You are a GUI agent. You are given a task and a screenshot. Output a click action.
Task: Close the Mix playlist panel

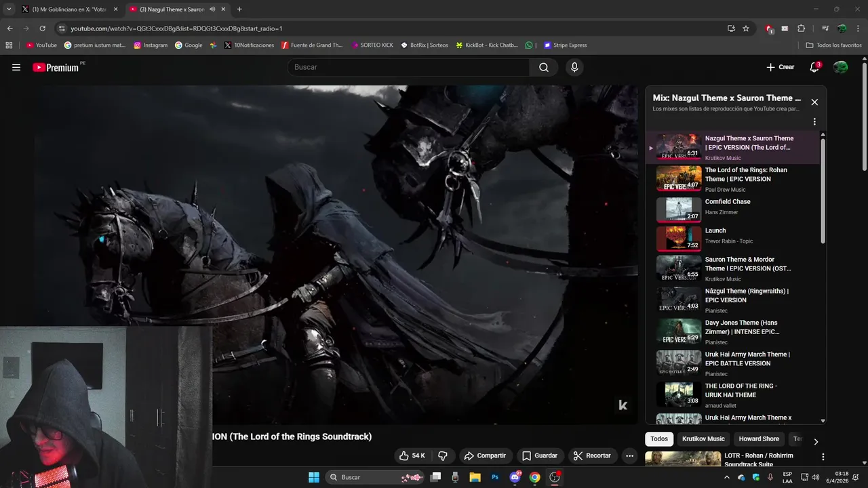(814, 102)
